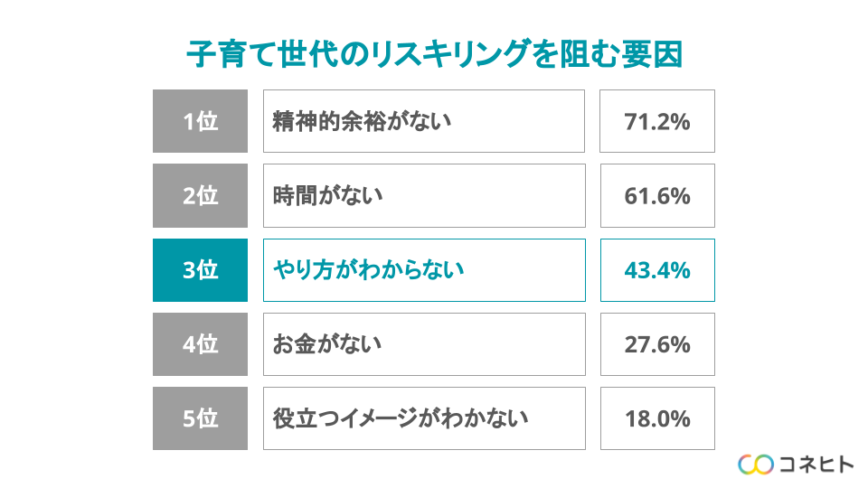Select the gray 4位 rank box

(x=201, y=344)
